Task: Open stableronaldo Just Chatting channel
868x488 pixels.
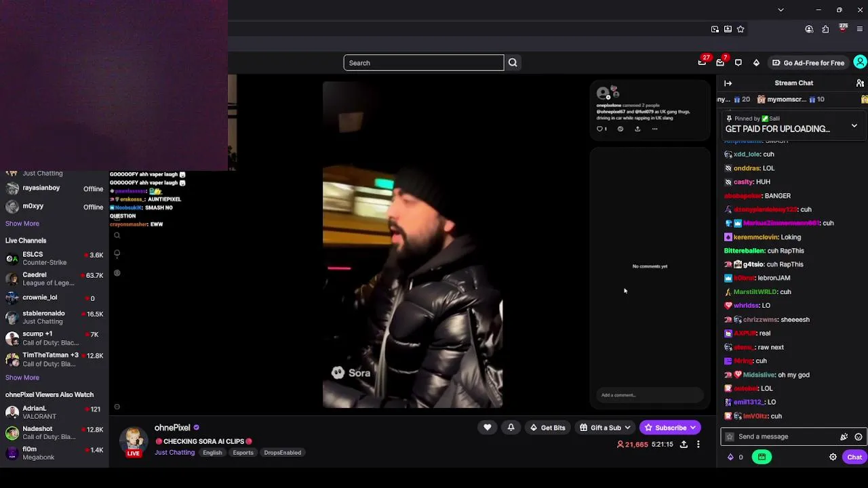Action: pos(54,317)
